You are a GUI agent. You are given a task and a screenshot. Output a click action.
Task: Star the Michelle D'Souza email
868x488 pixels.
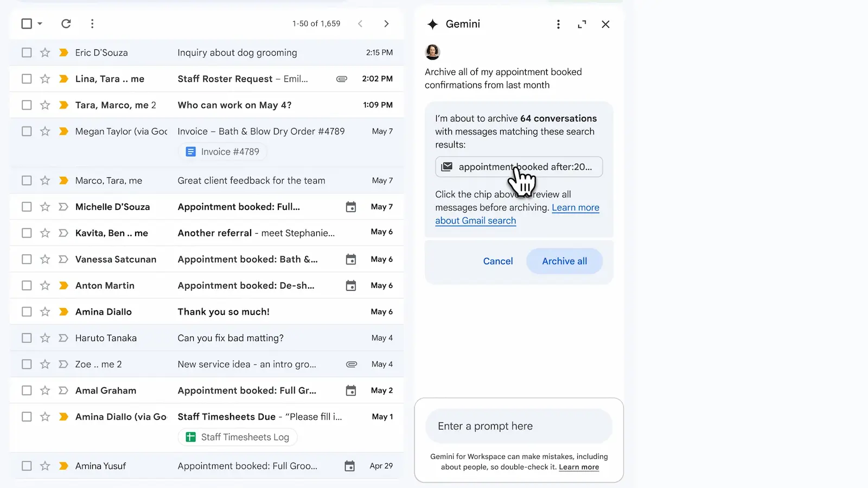click(x=45, y=207)
